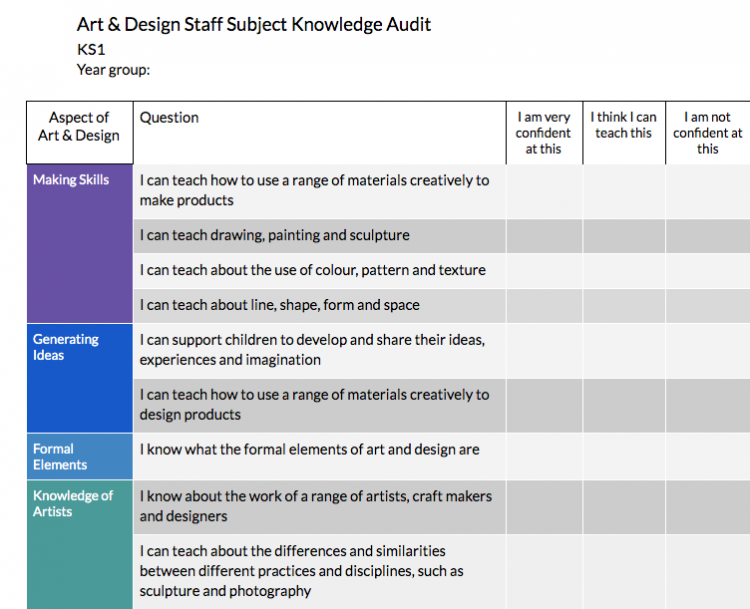The height and width of the screenshot is (609, 750).
Task: Mark 'I think I can teach' for artists, craft makers row
Action: pos(624,507)
